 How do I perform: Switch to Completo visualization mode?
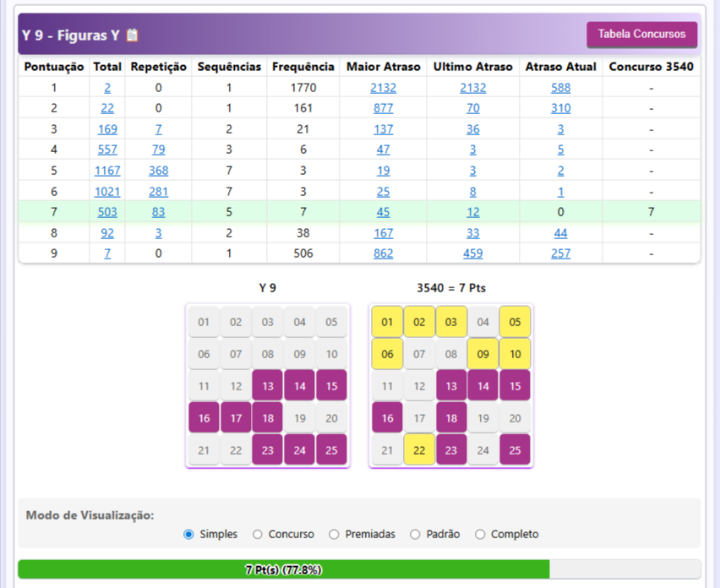coord(480,534)
